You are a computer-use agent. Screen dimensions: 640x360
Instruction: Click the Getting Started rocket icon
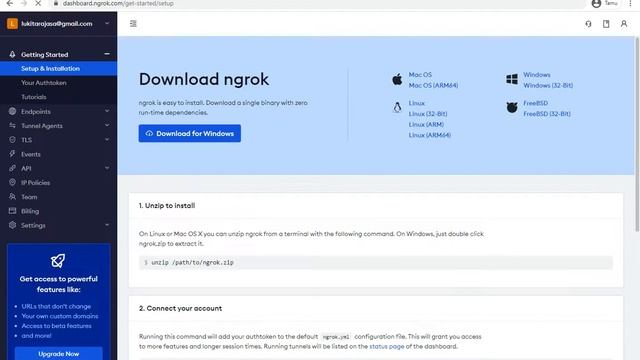click(12, 54)
